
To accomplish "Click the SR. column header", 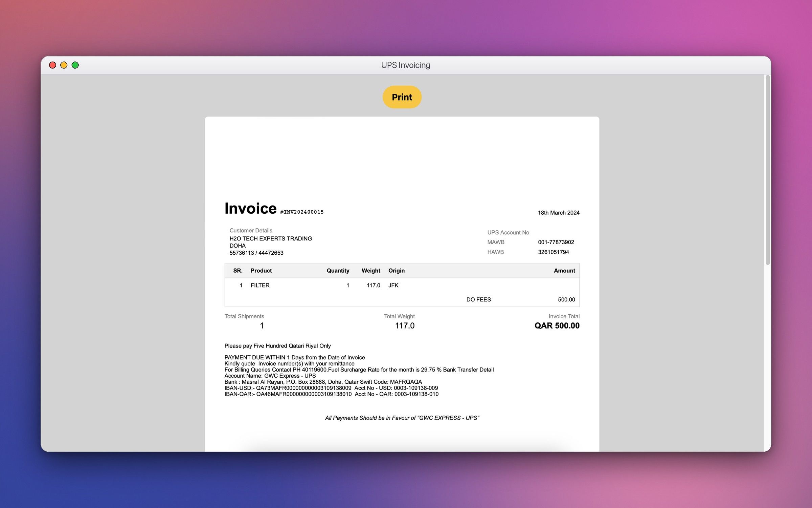I will pos(238,271).
